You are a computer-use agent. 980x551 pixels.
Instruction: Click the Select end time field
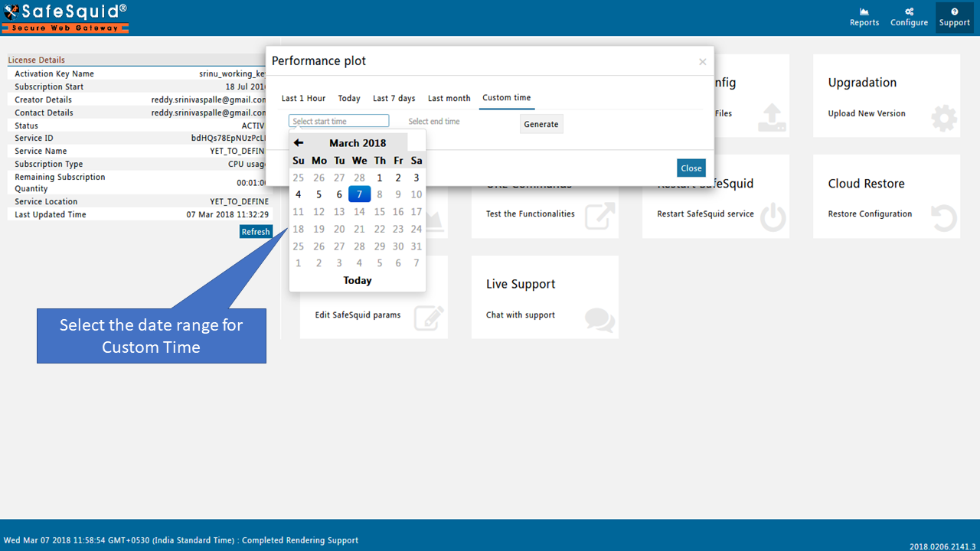pyautogui.click(x=456, y=121)
